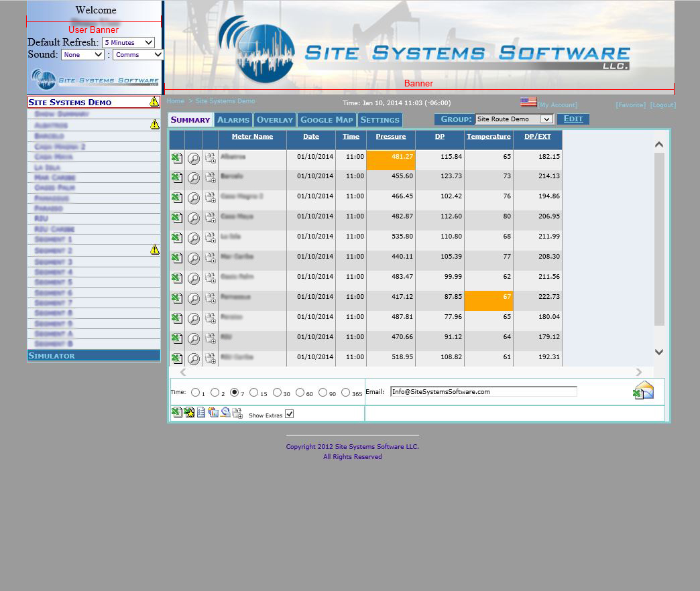Open the Overlay tab

[275, 119]
